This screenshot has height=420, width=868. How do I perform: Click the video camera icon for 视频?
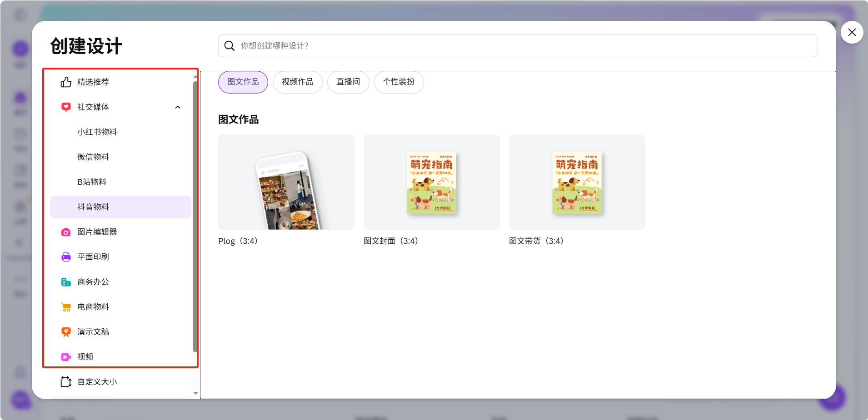click(x=66, y=357)
